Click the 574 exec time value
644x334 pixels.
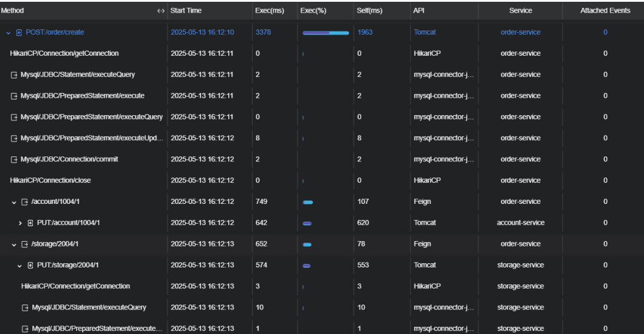pyautogui.click(x=261, y=265)
